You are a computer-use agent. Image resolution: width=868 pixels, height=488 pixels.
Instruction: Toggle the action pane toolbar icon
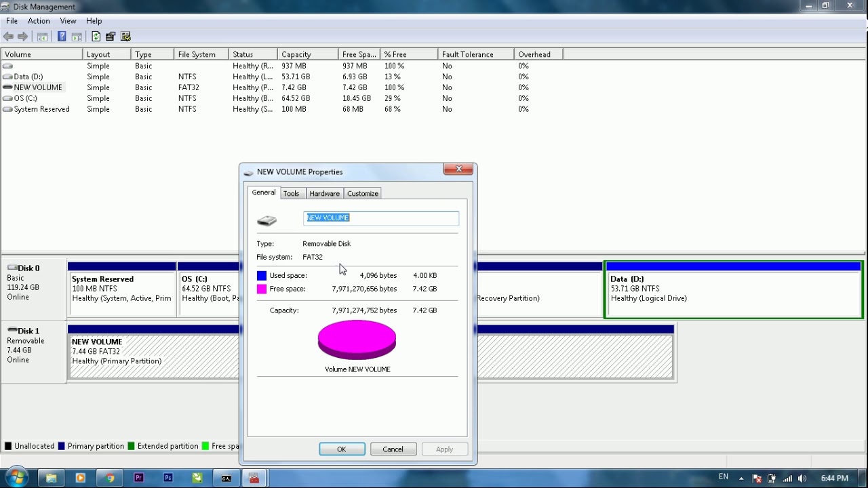77,37
